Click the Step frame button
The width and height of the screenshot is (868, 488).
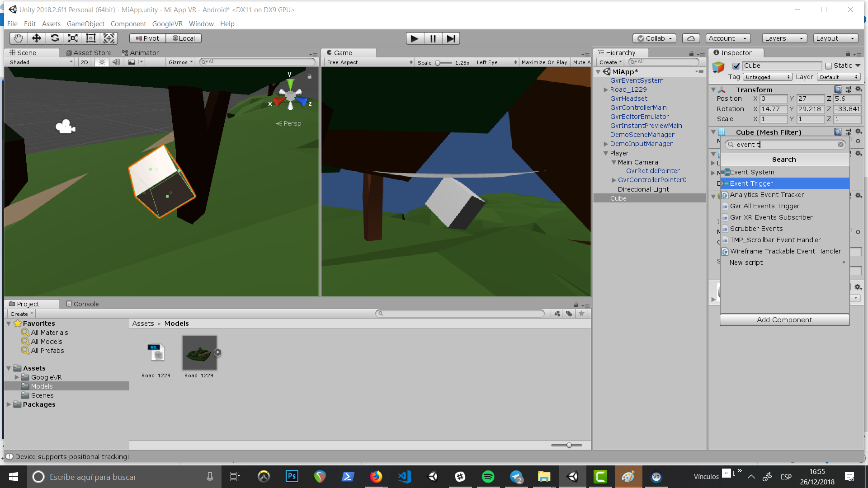451,38
